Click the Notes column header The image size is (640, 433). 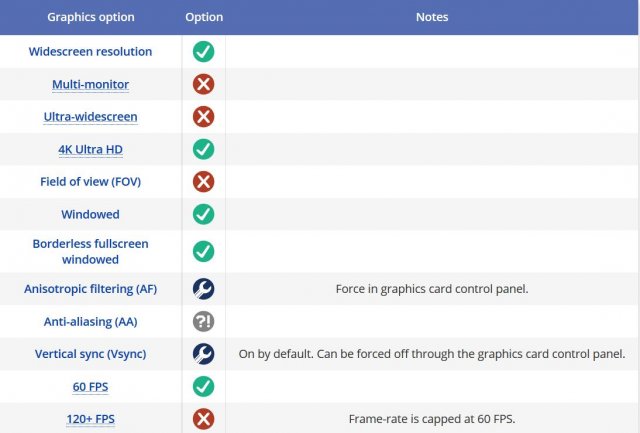click(x=432, y=17)
